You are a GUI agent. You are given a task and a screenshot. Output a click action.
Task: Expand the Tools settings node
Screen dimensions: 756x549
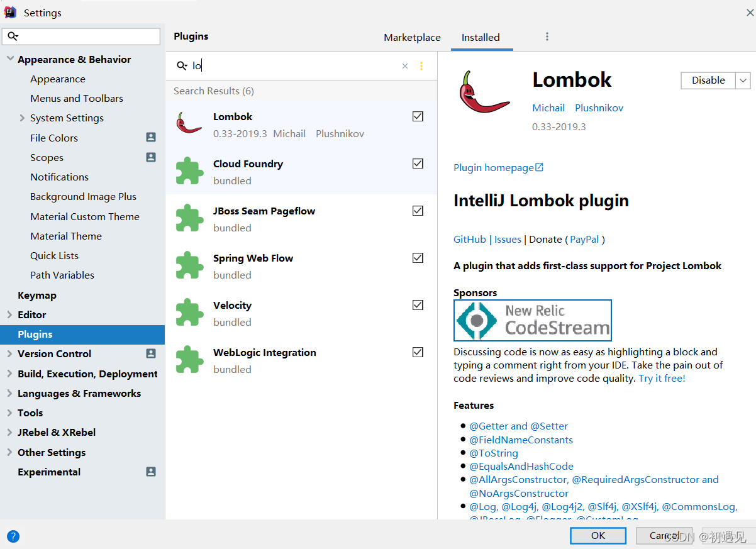9,413
